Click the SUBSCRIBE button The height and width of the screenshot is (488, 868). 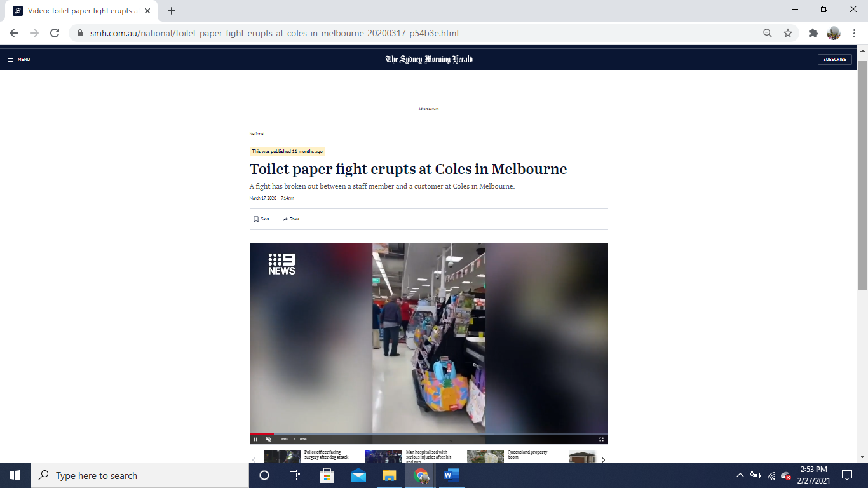(834, 59)
